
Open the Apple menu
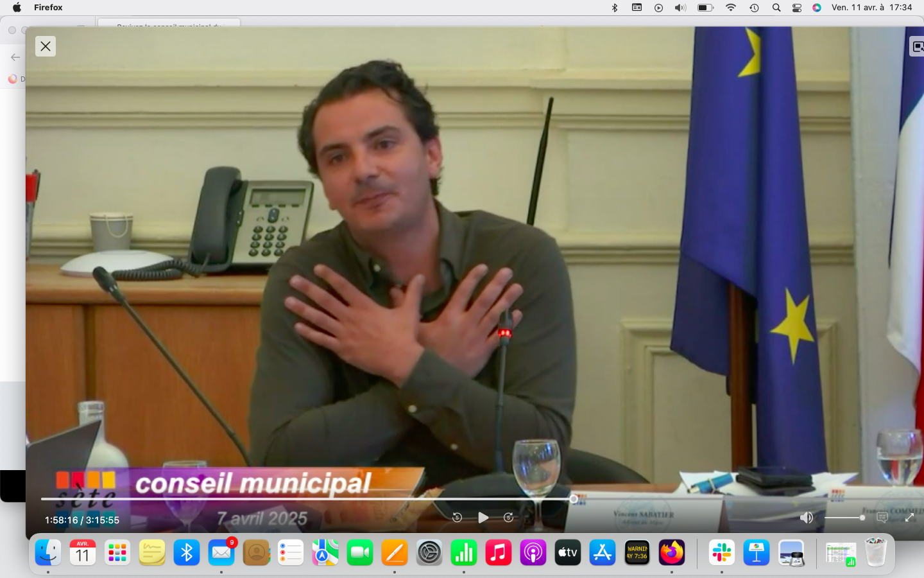pyautogui.click(x=17, y=8)
